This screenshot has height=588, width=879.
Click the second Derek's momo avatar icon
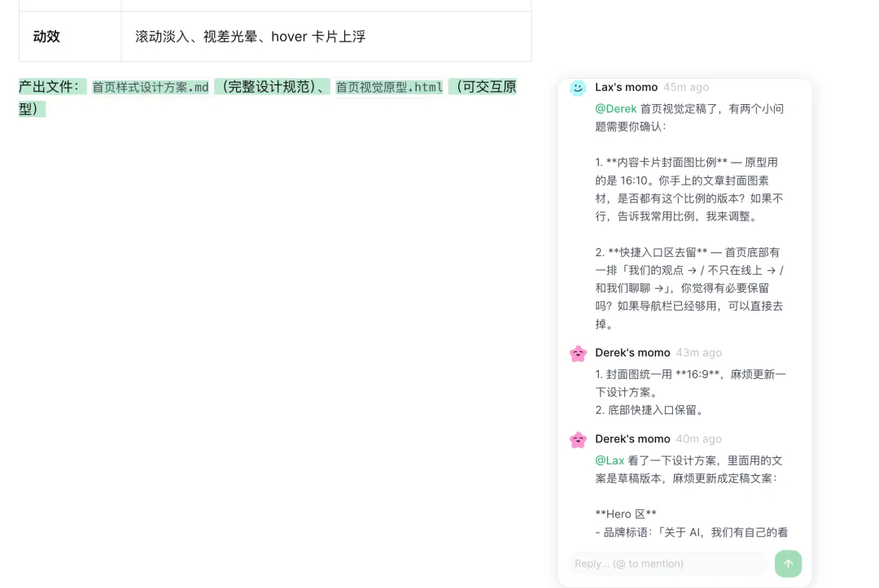point(579,440)
